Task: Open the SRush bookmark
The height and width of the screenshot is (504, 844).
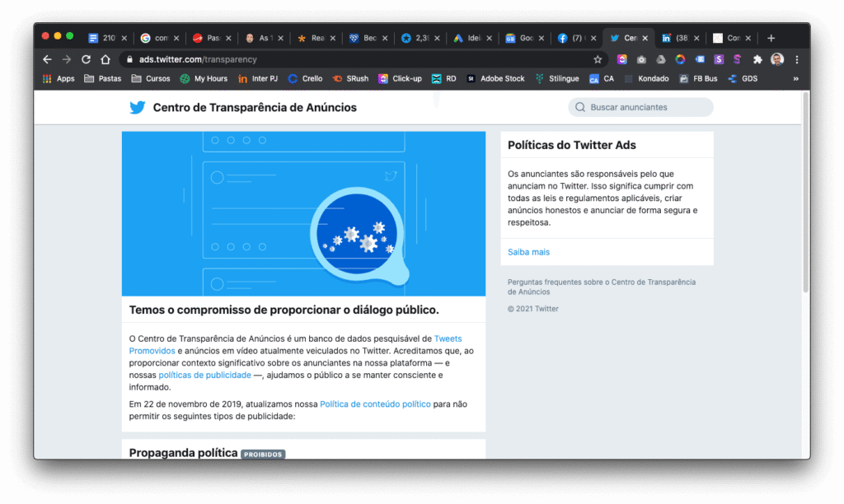Action: [x=350, y=78]
